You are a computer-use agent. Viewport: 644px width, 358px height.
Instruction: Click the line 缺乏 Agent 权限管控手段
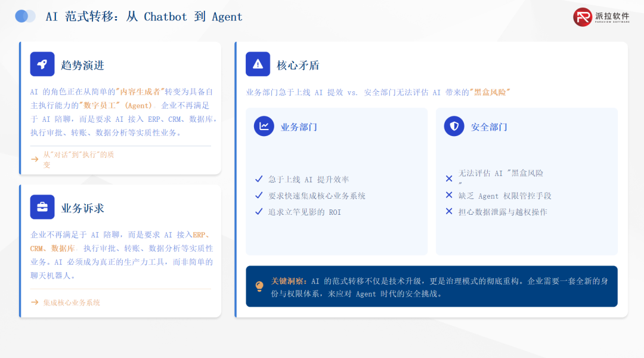click(505, 196)
